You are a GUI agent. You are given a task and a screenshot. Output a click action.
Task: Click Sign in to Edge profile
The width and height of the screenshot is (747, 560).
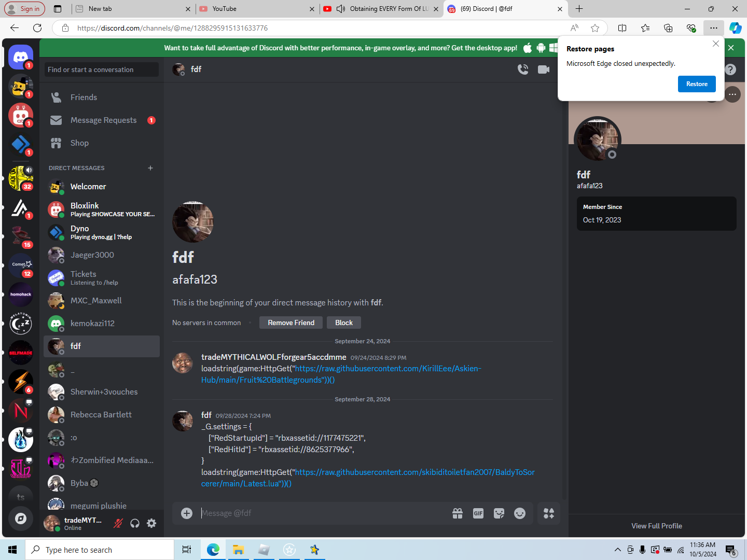(24, 9)
